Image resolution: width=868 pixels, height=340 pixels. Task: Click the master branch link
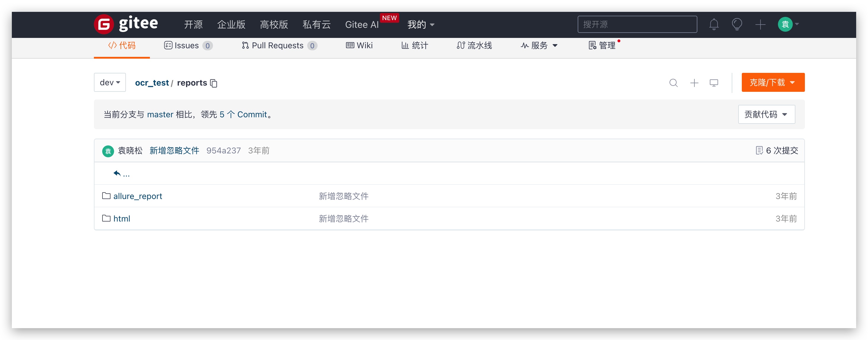pos(160,115)
